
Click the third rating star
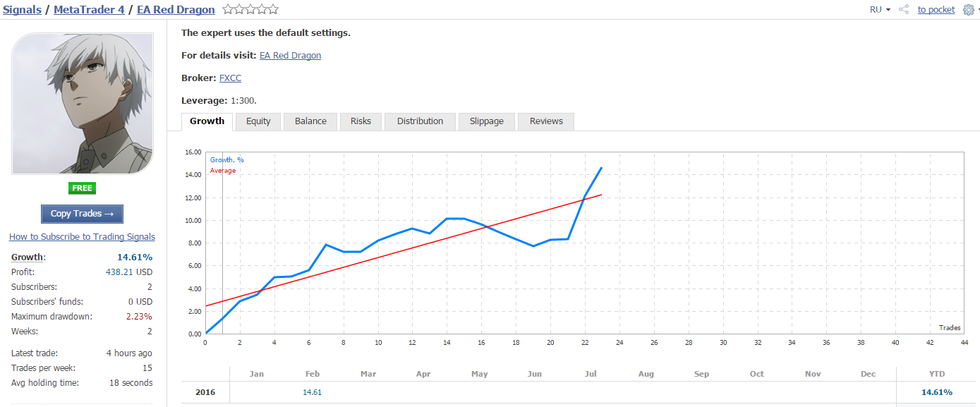(250, 10)
